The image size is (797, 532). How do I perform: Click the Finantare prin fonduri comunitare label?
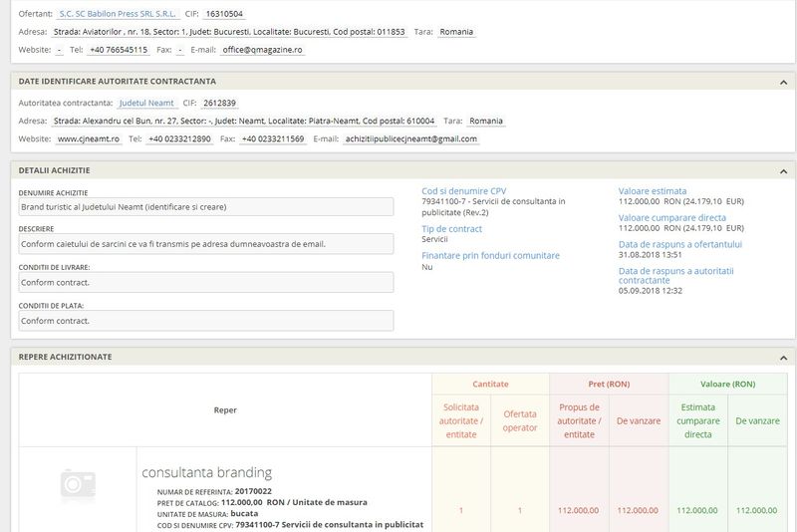pos(490,256)
